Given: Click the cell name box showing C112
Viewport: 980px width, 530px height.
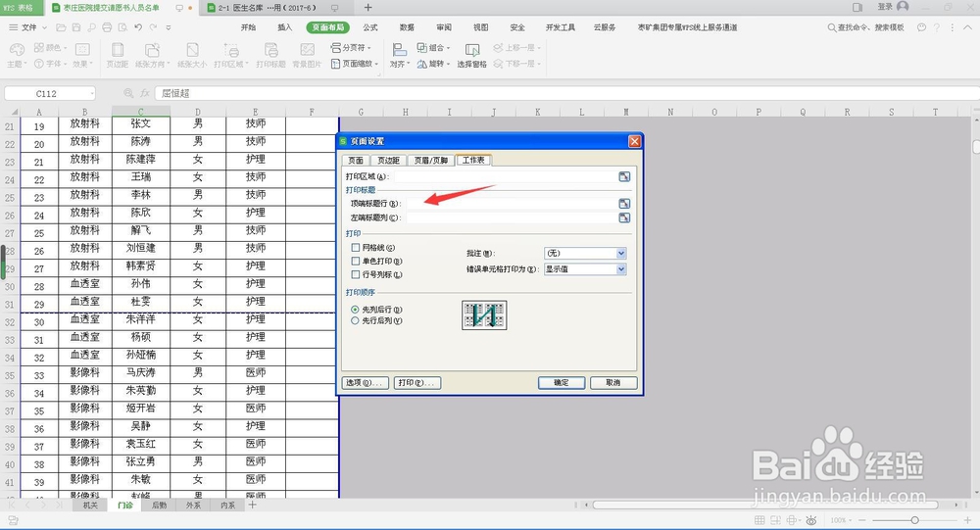Looking at the screenshot, I should click(49, 93).
